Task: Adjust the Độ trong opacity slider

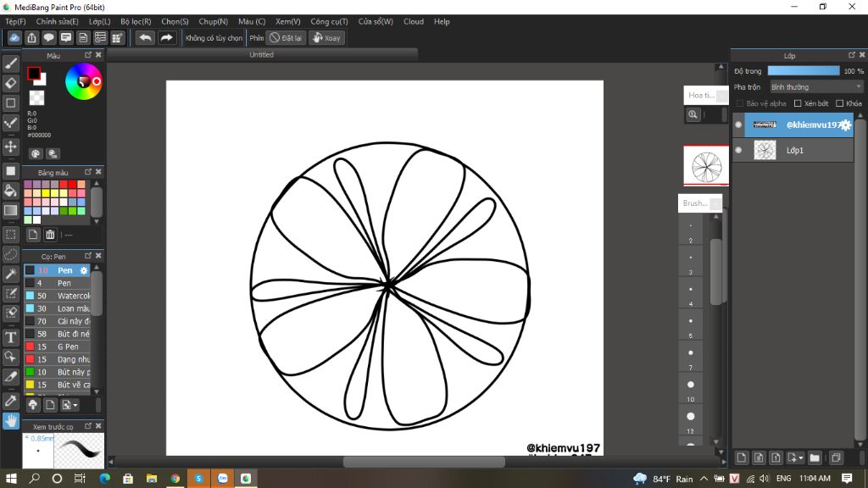Action: point(804,71)
